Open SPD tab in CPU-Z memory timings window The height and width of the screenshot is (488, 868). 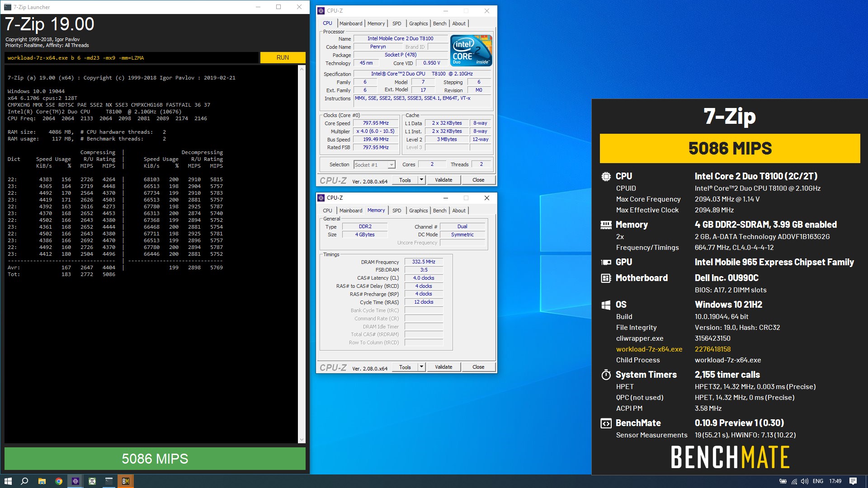[x=397, y=211]
